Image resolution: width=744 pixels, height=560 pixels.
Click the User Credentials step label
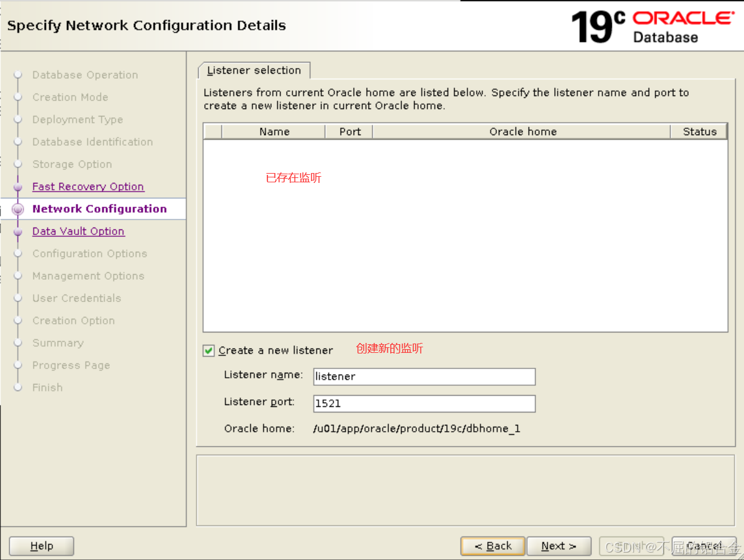[77, 298]
